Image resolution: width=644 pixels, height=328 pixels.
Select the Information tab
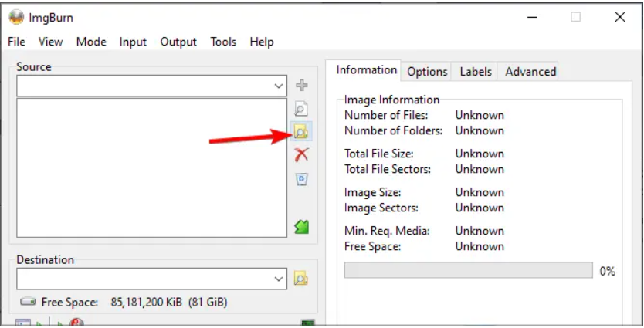click(x=367, y=70)
